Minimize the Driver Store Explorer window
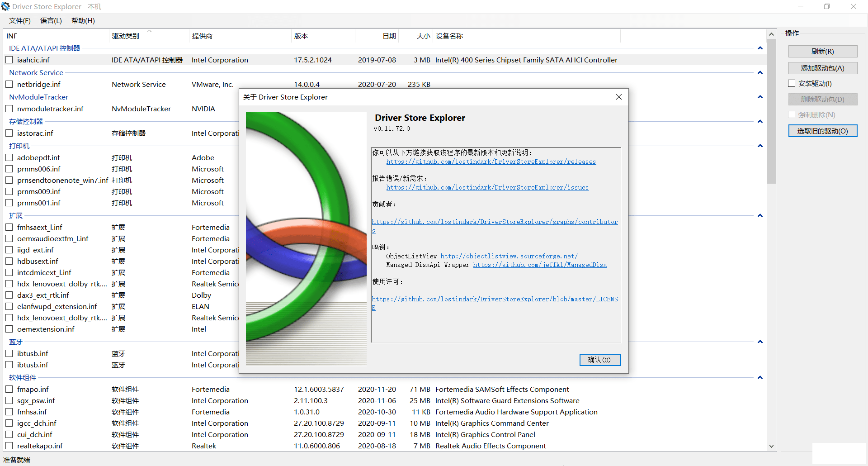 [801, 6]
